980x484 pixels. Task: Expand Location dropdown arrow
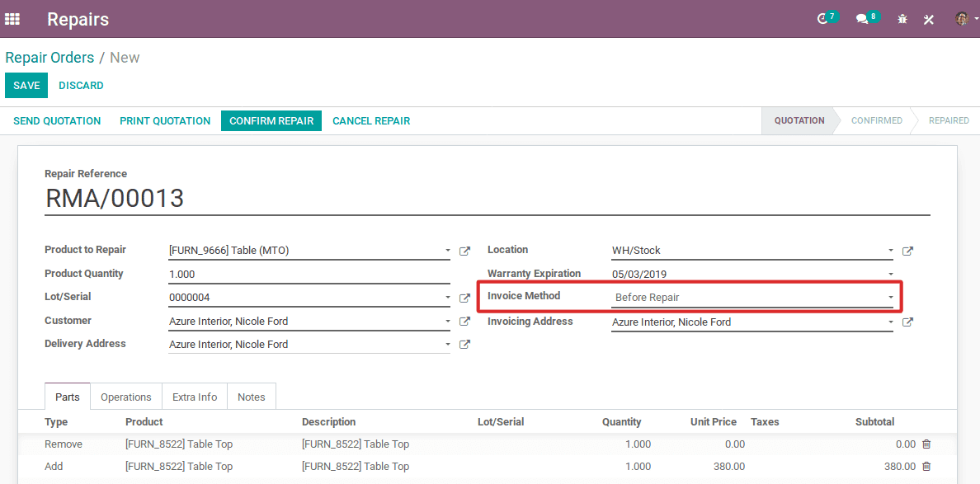click(891, 251)
